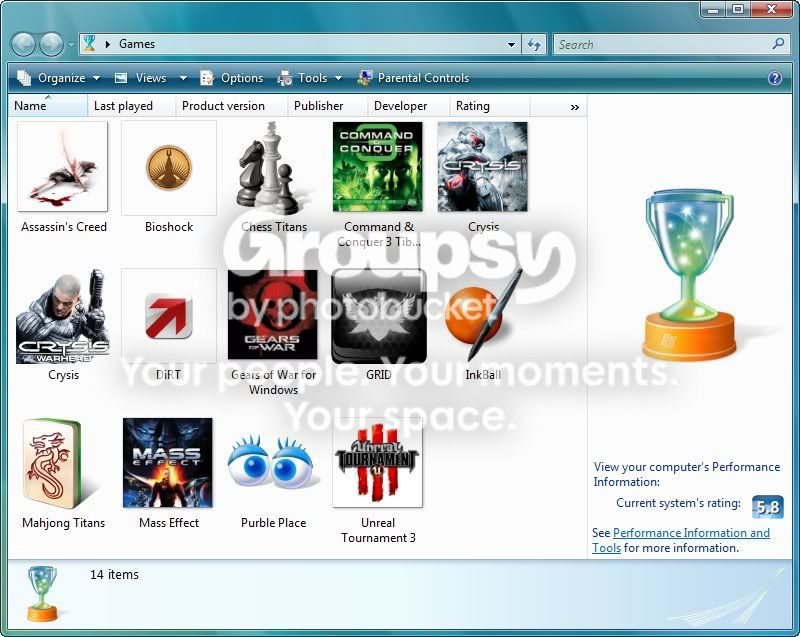The width and height of the screenshot is (800, 637).
Task: Select the DiRT red arrow icon
Action: tap(169, 316)
